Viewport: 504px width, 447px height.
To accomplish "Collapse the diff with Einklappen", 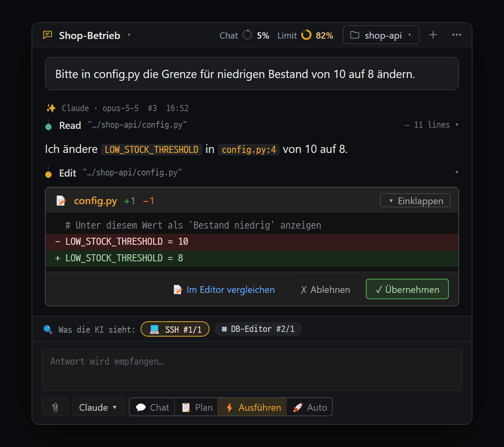I will tap(415, 200).
